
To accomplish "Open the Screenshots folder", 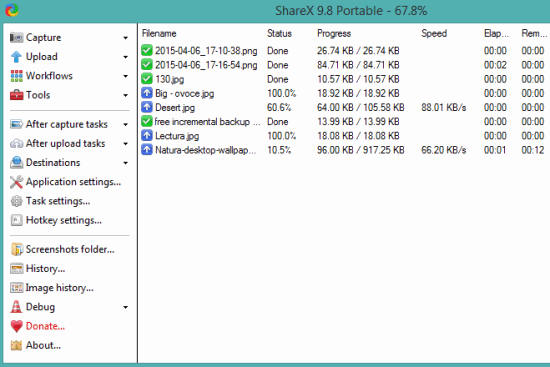I will 70,249.
